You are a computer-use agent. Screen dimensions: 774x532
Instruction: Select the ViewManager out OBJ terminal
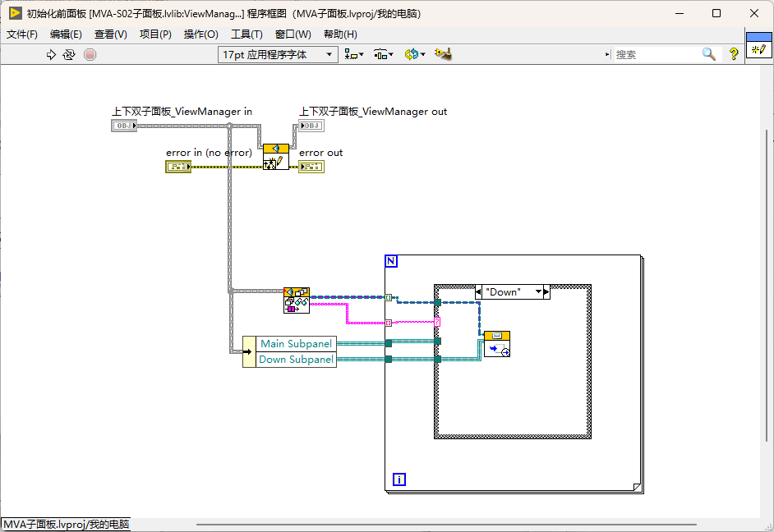coord(311,126)
